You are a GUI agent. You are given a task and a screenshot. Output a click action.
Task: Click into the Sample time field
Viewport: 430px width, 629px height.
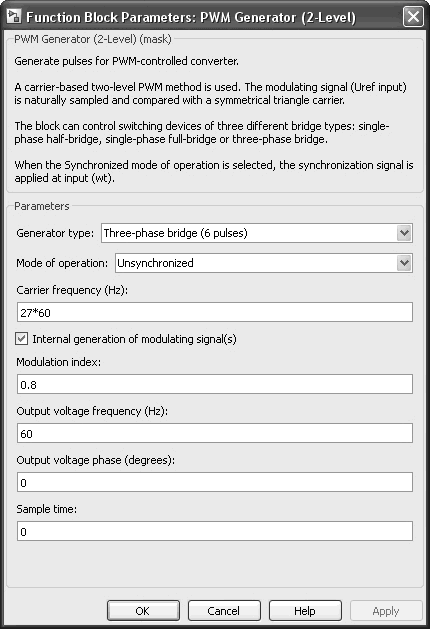coord(215,531)
